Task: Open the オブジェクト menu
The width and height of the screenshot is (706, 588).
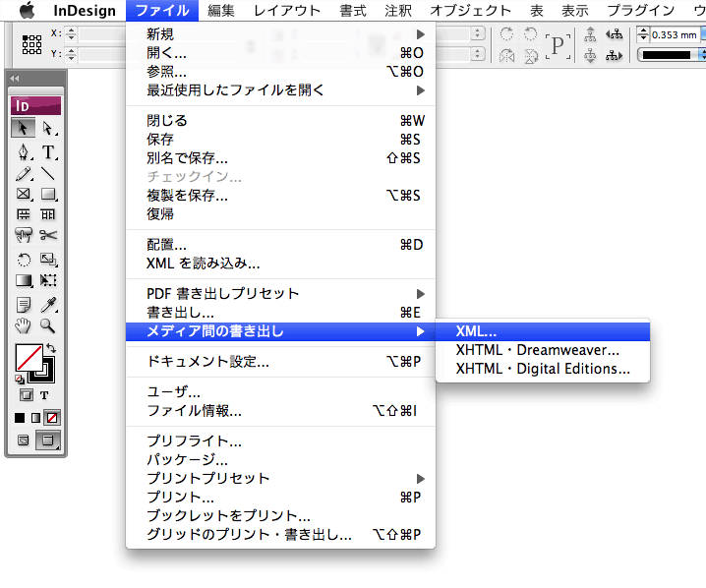Action: click(x=471, y=11)
